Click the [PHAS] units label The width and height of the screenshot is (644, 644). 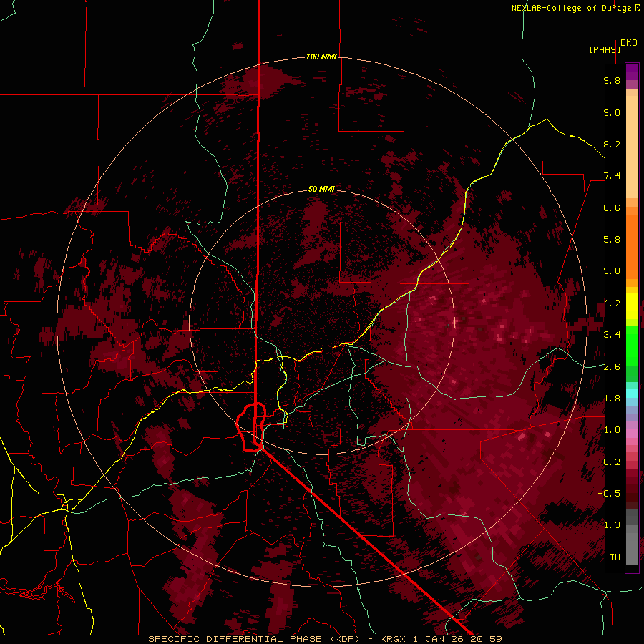tap(605, 49)
